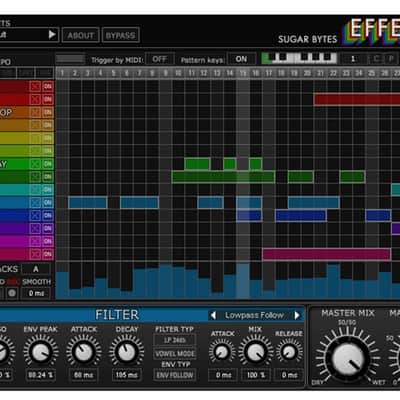Screen dimensions: 400x400
Task: Clear the dark green track via X icon
Action: coord(35,177)
